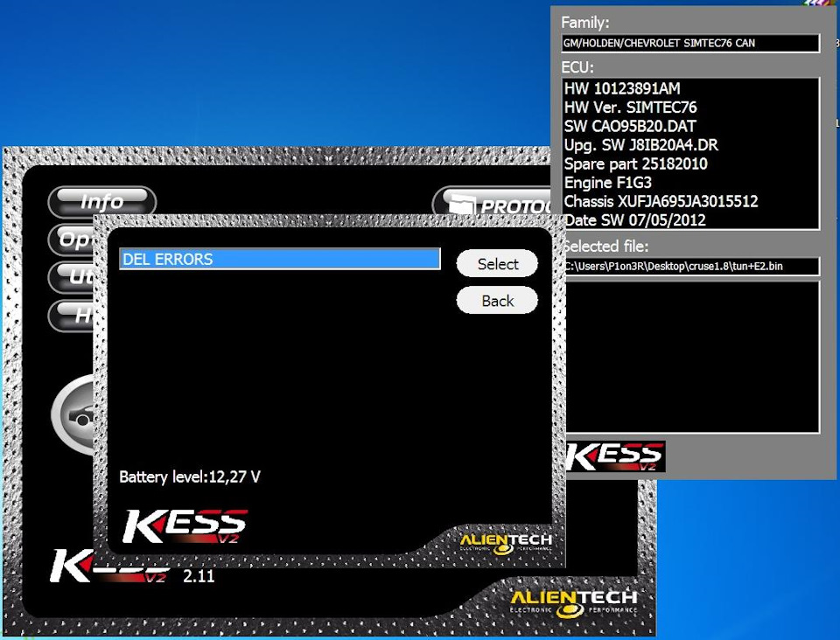
Task: Click the Selected file path field
Action: point(692,266)
